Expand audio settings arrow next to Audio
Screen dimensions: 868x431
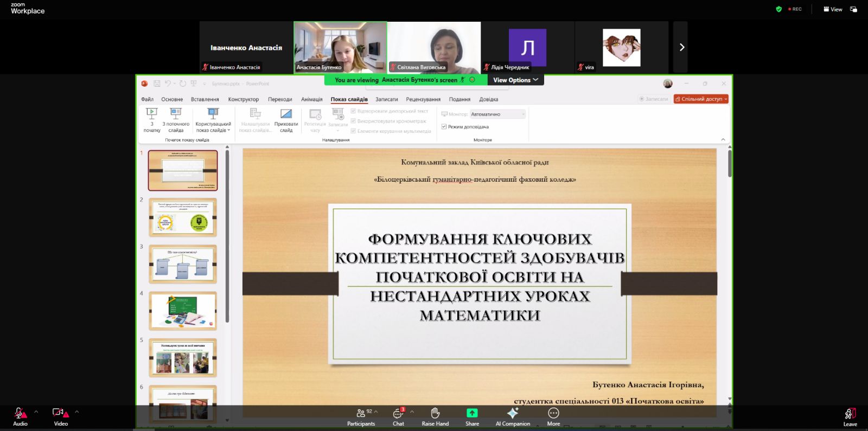(36, 412)
